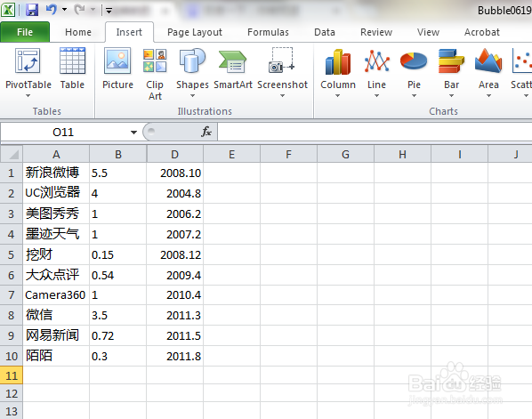
Task: Select cell with value 2011.8
Action: pos(174,356)
